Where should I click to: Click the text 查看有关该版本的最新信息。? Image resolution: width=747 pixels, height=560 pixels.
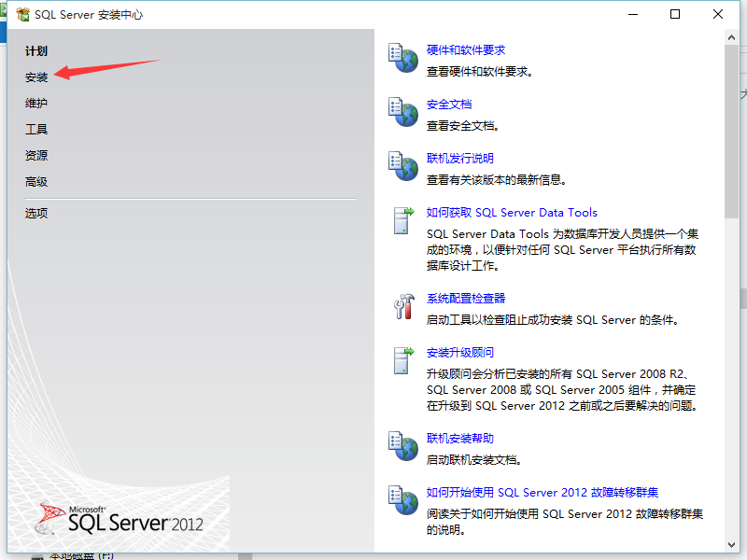click(x=496, y=180)
